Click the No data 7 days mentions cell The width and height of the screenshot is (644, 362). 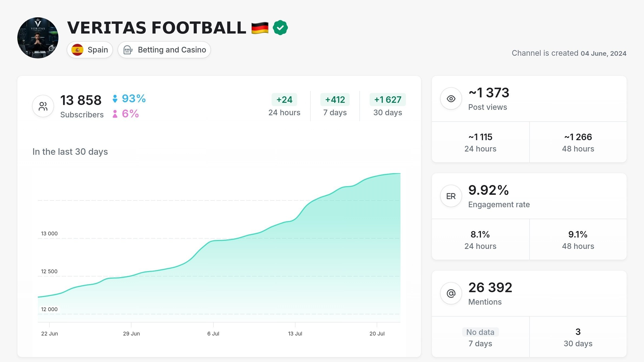[x=480, y=337]
